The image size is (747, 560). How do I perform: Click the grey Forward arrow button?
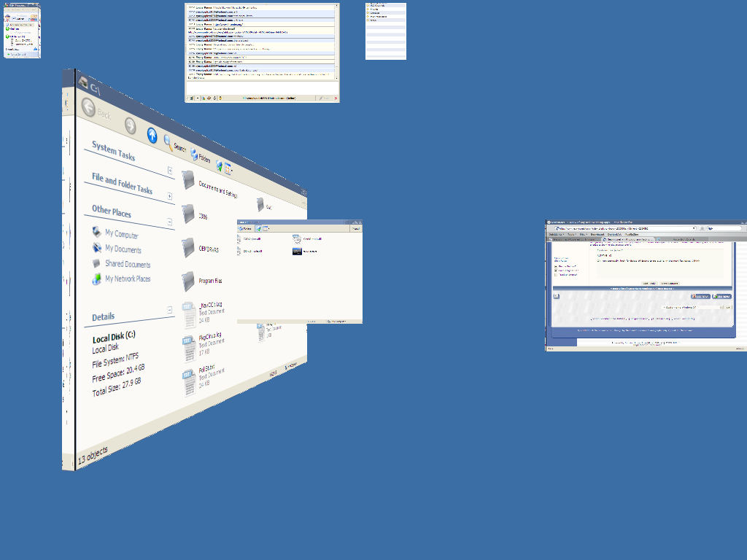click(130, 125)
